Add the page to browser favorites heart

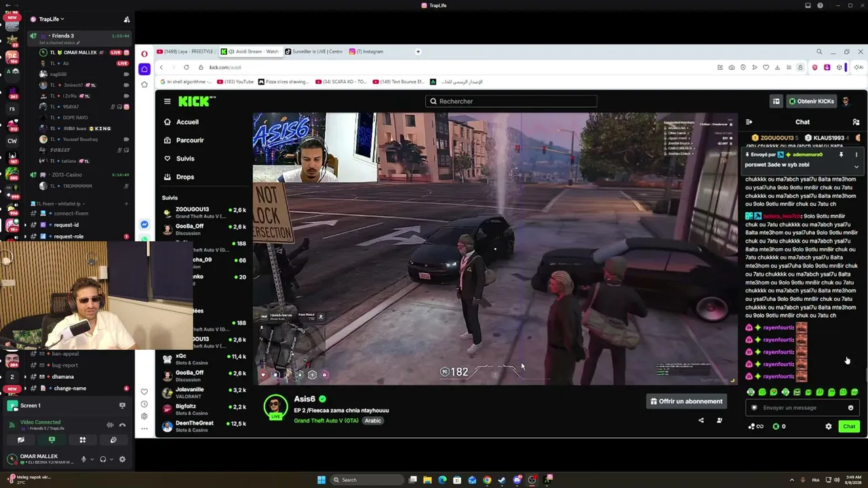(766, 67)
